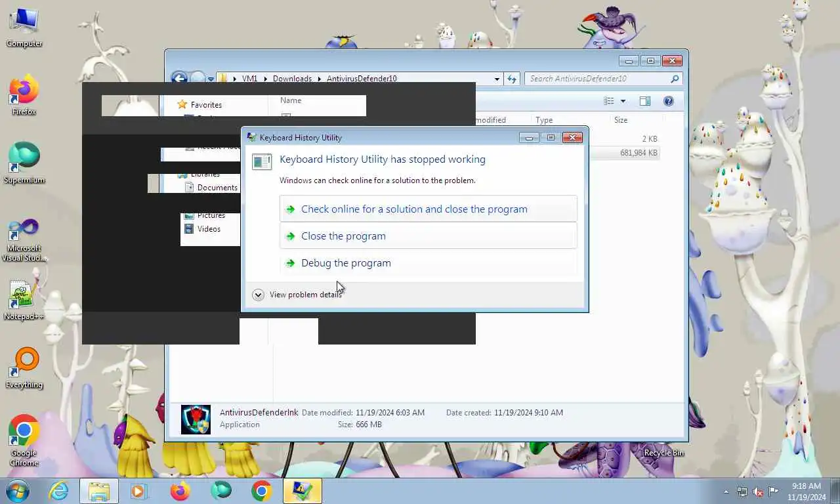
Task: Open the Microsoft Visual Studio desktop shortcut
Action: click(24, 240)
